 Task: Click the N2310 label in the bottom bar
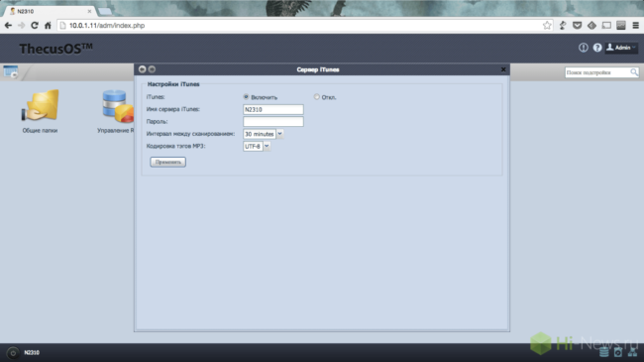tap(32, 352)
